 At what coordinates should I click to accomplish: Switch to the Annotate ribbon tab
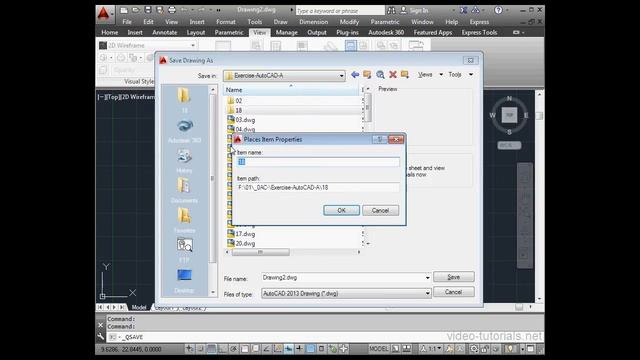click(x=164, y=32)
